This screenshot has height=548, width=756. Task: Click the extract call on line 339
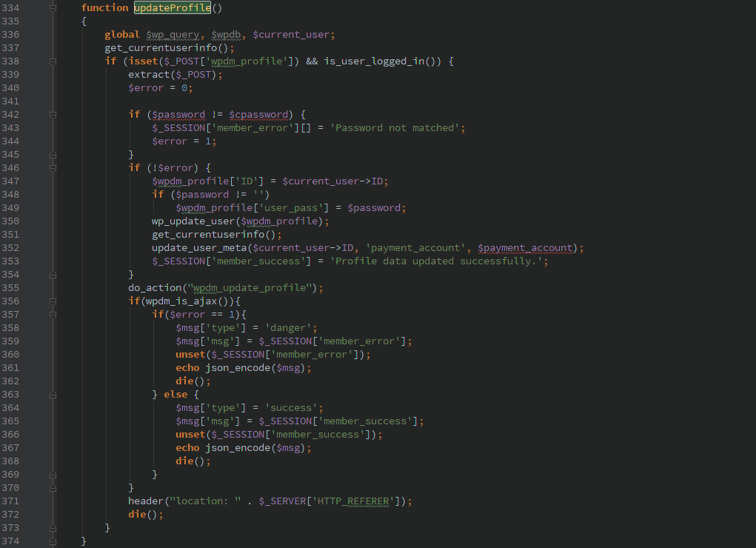click(x=149, y=75)
